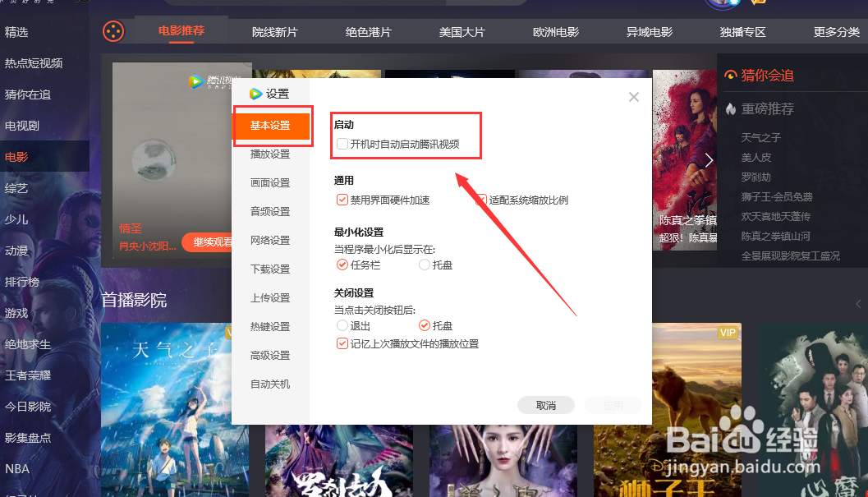Open 全景展现影院复工盛况 link
The width and height of the screenshot is (868, 497).
[791, 256]
